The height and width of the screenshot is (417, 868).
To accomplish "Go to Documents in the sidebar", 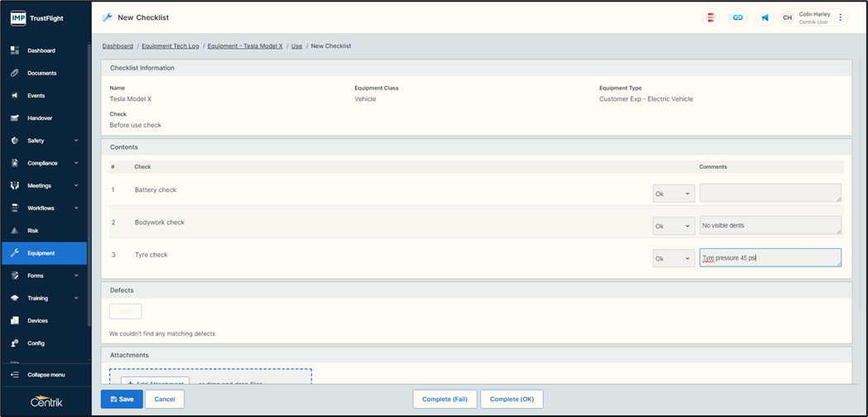I will pyautogui.click(x=41, y=73).
